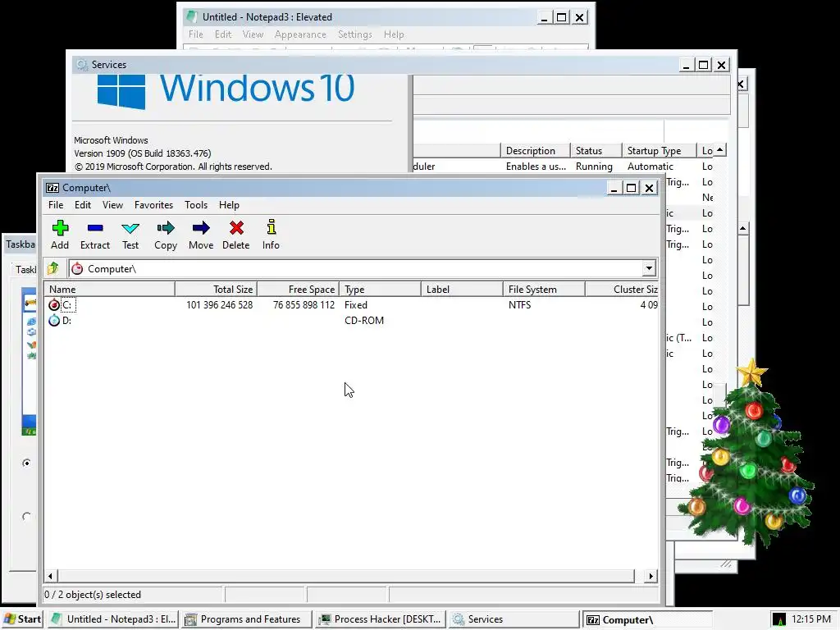Expand the address bar dropdown arrow
The height and width of the screenshot is (630, 840).
(649, 268)
